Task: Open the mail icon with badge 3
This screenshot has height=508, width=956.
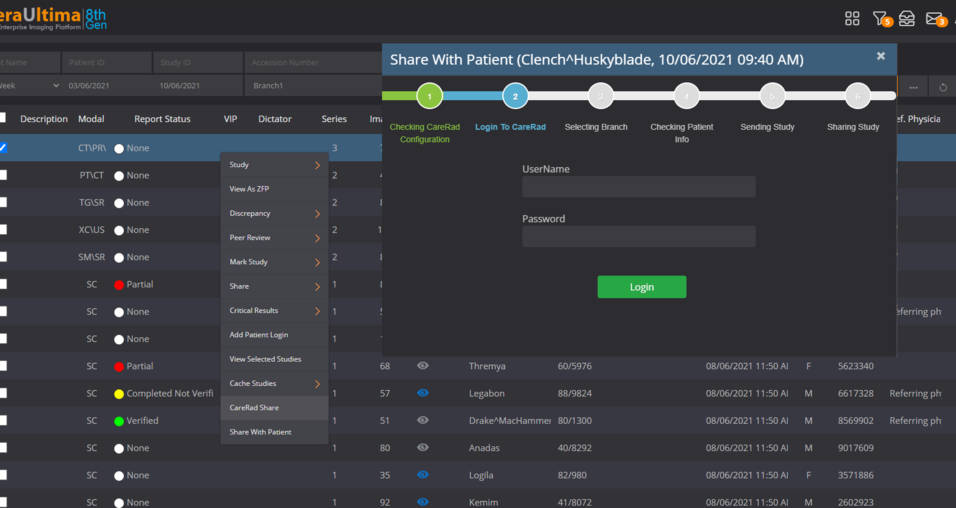Action: pos(934,18)
